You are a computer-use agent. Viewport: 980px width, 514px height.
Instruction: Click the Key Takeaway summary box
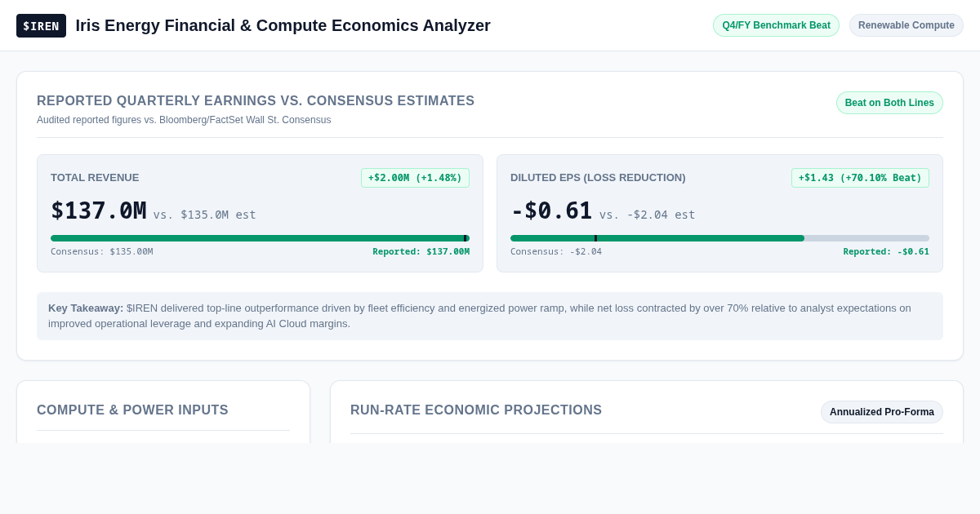490,316
